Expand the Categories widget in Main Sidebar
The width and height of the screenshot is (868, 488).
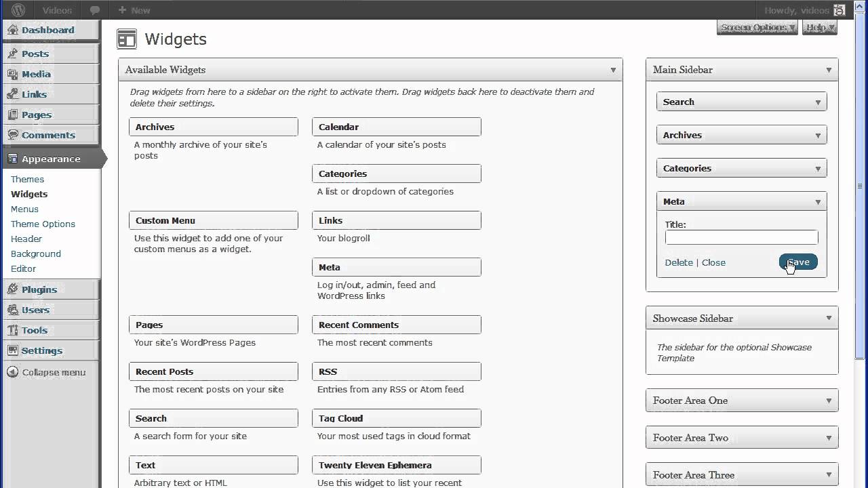[818, 169]
